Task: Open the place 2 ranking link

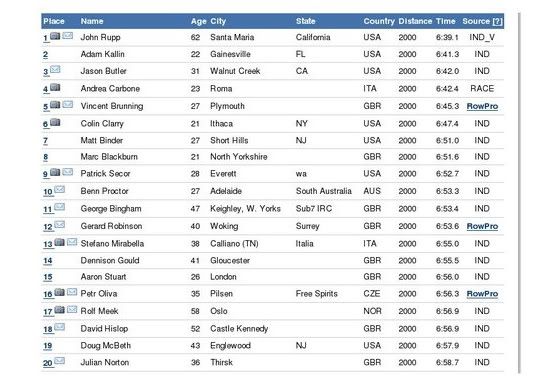Action: [x=46, y=54]
